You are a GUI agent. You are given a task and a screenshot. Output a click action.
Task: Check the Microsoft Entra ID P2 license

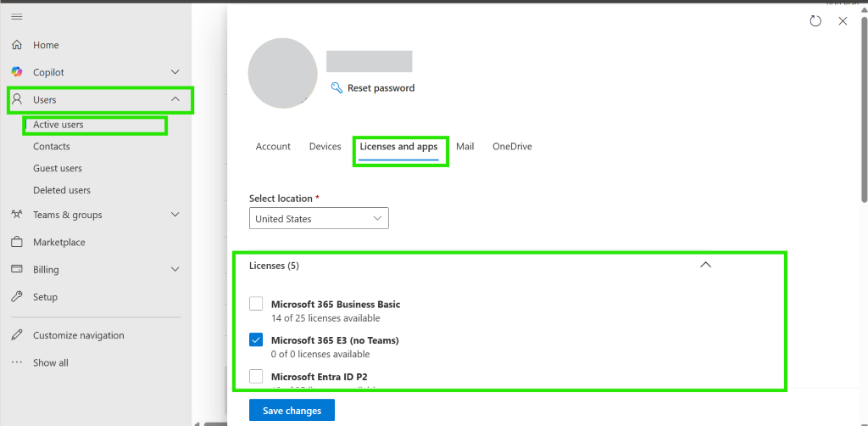click(256, 377)
